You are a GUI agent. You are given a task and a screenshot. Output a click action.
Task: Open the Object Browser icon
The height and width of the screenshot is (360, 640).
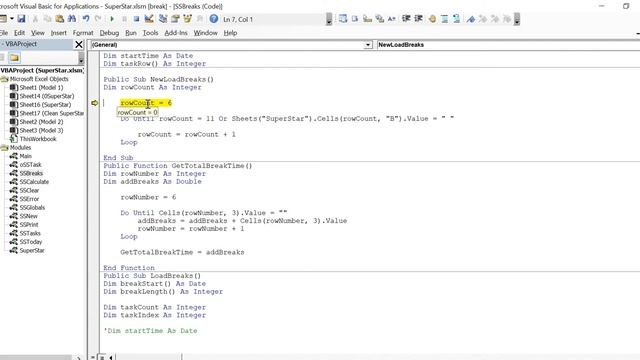(188, 19)
